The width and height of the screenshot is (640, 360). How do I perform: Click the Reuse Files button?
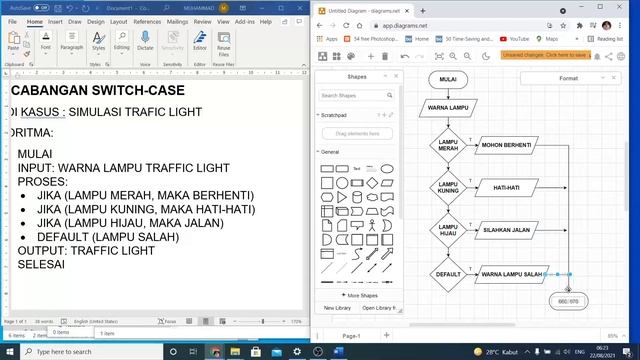[224, 44]
